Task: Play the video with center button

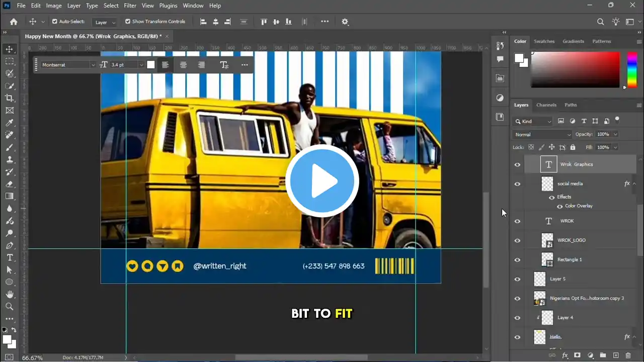Action: (322, 181)
